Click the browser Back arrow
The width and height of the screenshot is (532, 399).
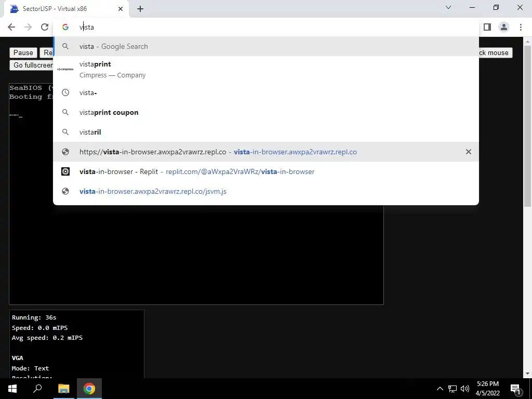11,27
